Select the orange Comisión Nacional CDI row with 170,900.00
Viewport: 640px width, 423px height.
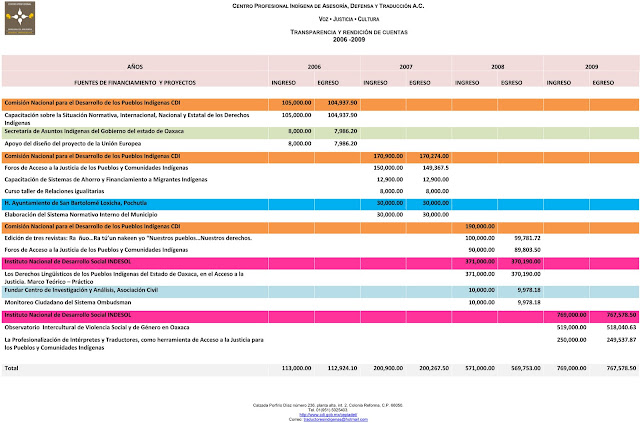320,157
